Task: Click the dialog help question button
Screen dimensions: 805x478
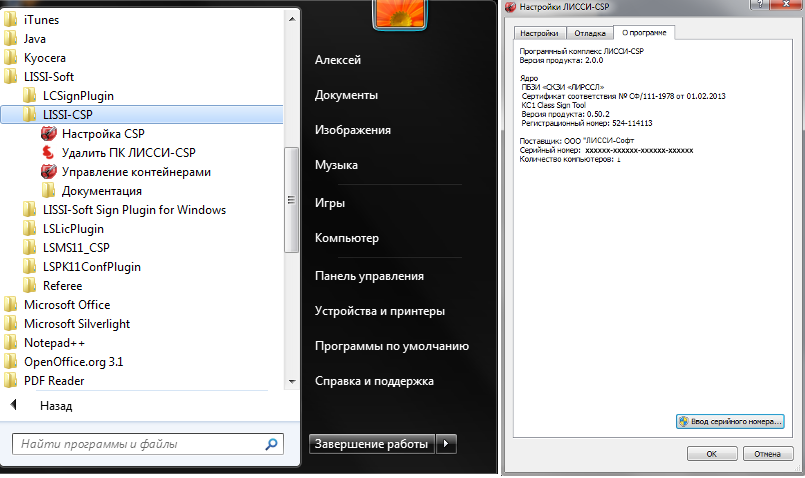Action: tap(761, 4)
